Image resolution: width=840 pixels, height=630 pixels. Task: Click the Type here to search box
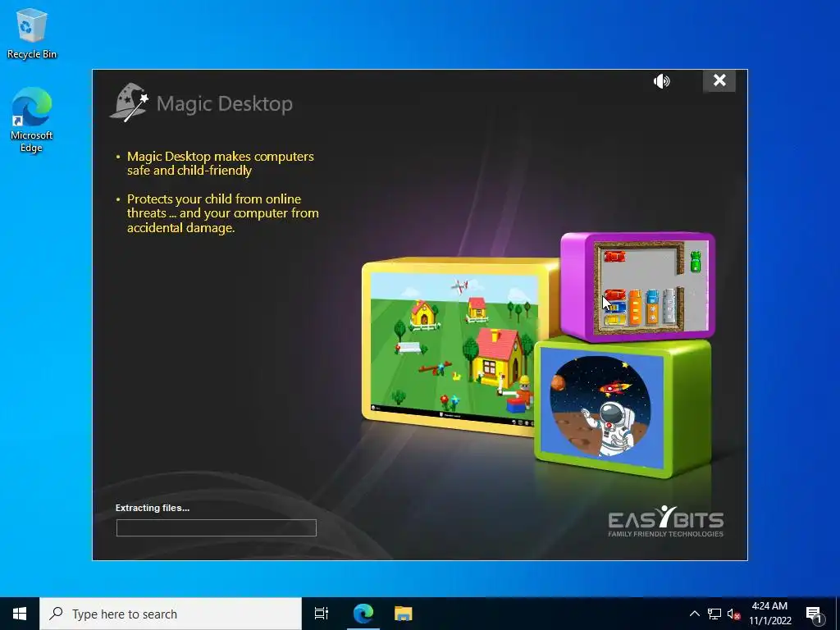[x=171, y=614]
